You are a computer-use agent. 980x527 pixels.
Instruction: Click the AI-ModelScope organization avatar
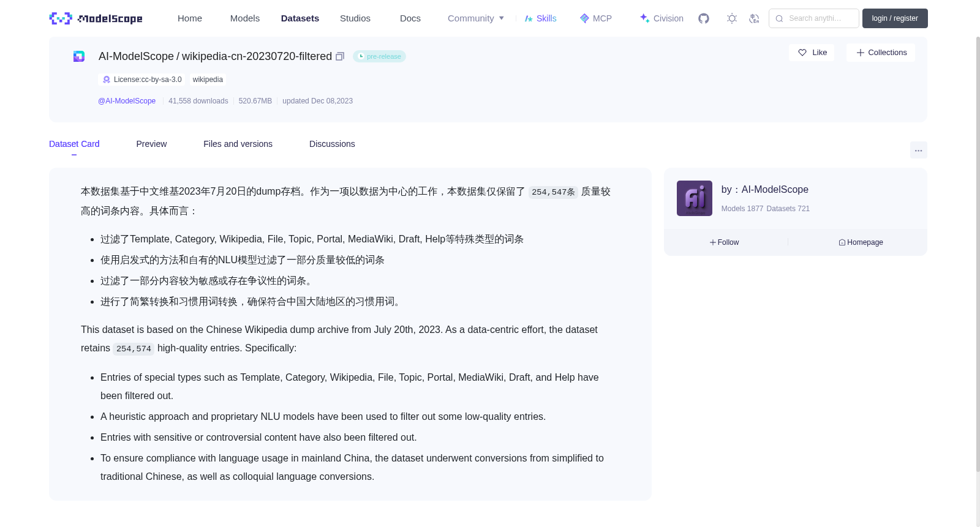[694, 198]
